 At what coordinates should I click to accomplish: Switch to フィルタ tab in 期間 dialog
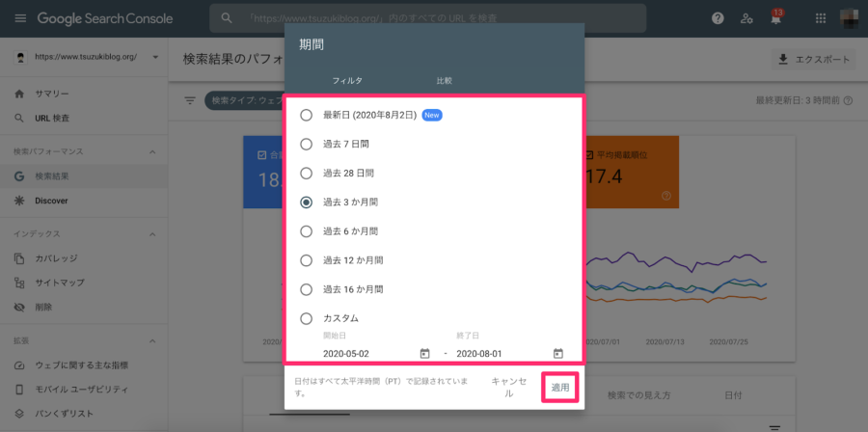347,81
